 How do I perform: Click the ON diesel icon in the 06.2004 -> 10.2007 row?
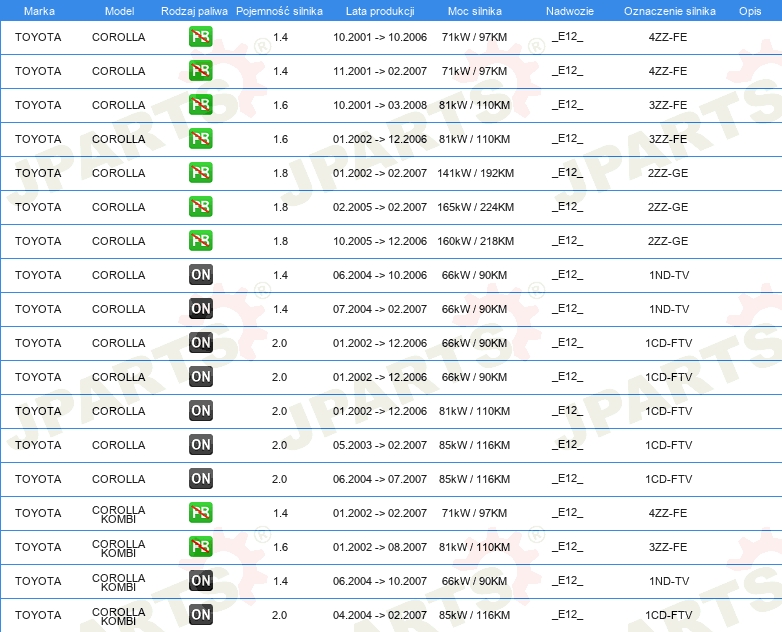[x=200, y=580]
